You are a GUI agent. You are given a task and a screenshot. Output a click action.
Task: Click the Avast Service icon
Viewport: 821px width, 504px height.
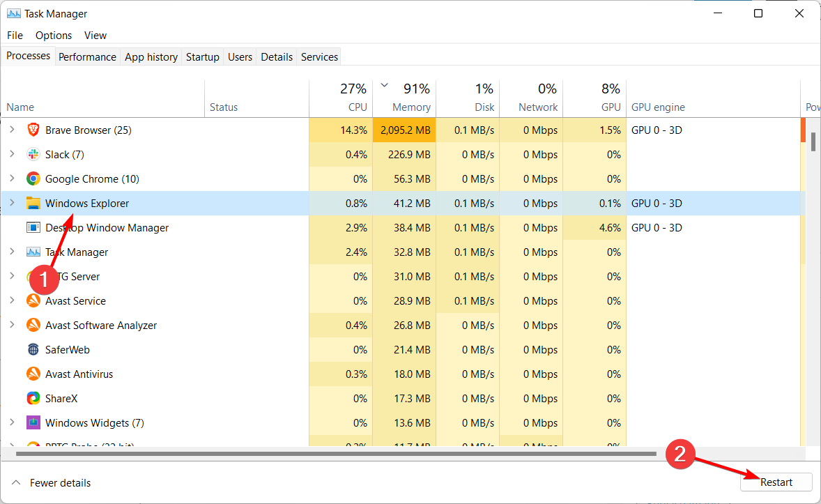(33, 300)
